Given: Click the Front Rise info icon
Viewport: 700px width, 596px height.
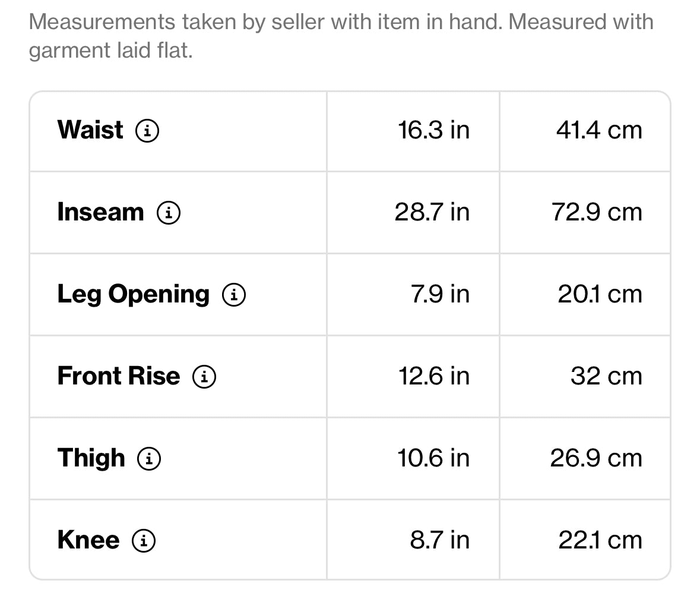Looking at the screenshot, I should point(204,377).
